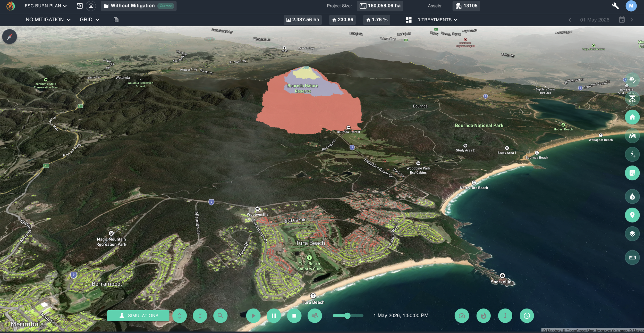
Task: Click the Hobart Beach map marker
Action: (x=563, y=125)
